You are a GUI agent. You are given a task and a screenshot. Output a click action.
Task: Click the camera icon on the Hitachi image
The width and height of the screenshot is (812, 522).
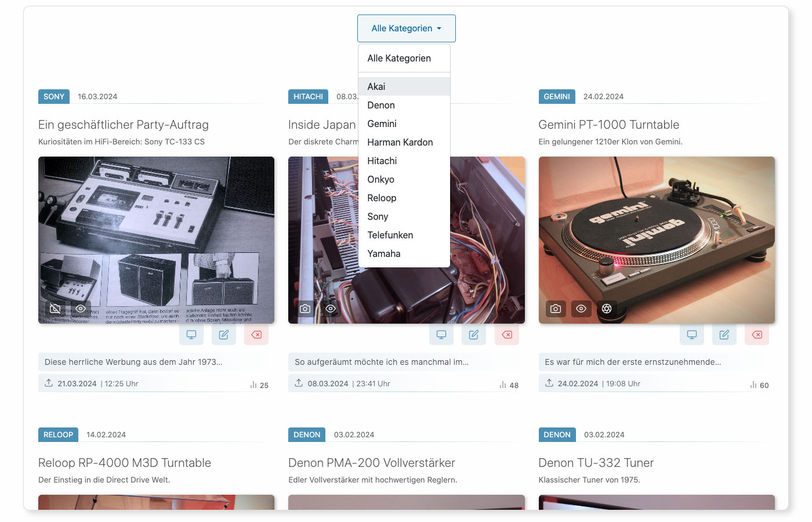(x=305, y=309)
